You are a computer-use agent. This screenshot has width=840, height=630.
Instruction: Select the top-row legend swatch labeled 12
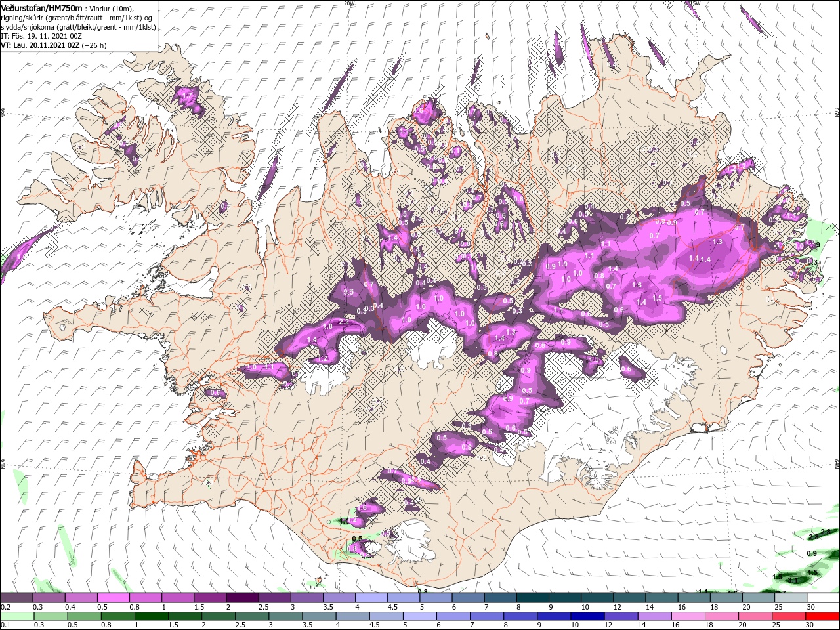[x=630, y=598]
